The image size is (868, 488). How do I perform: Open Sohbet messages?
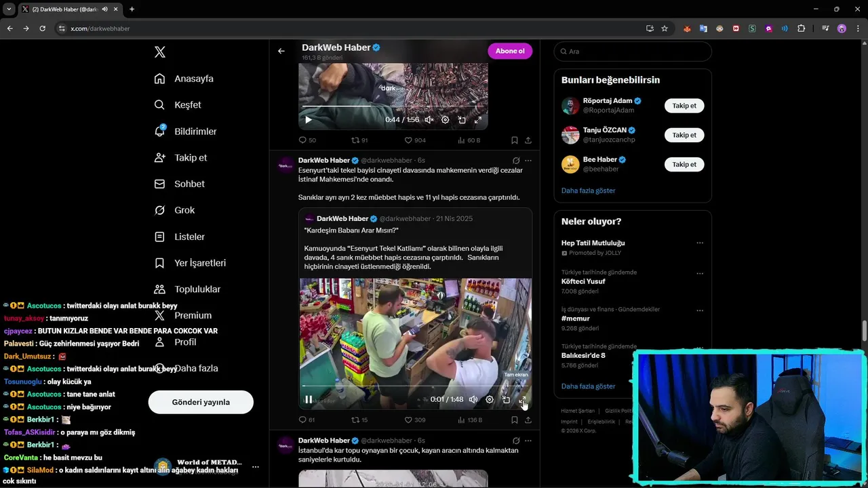click(179, 184)
